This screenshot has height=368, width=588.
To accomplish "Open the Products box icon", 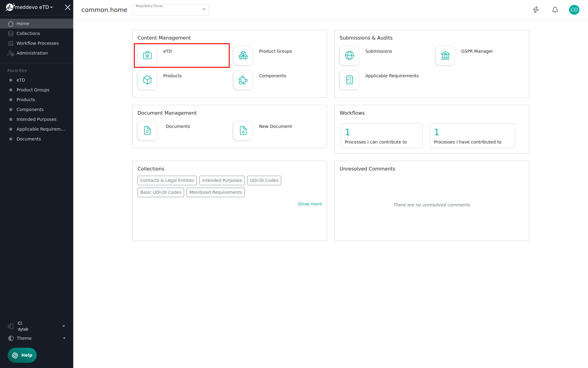I will pyautogui.click(x=147, y=80).
